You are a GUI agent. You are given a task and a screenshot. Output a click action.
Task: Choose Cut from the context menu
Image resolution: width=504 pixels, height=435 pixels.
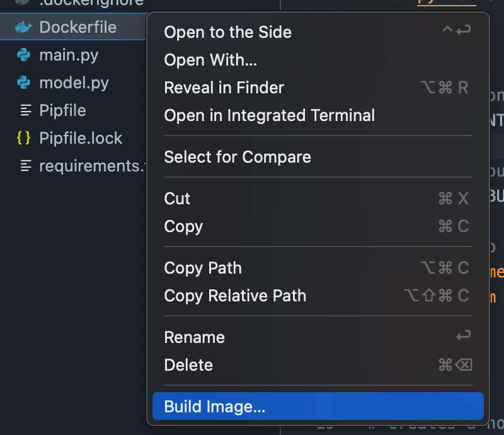(177, 199)
